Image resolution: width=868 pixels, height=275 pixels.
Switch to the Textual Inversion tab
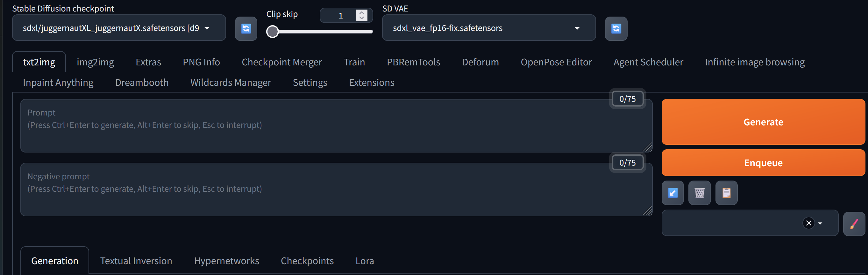(136, 261)
